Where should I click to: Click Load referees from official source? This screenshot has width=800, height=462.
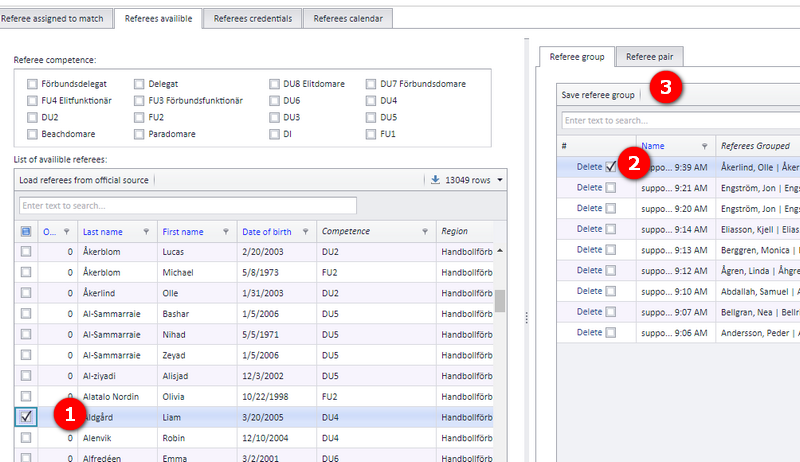click(x=84, y=180)
